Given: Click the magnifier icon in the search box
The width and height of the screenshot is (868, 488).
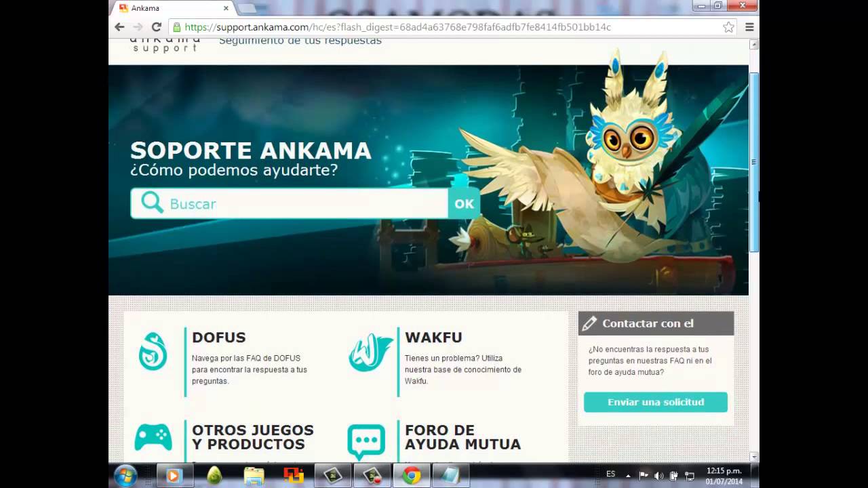Looking at the screenshot, I should pyautogui.click(x=152, y=203).
